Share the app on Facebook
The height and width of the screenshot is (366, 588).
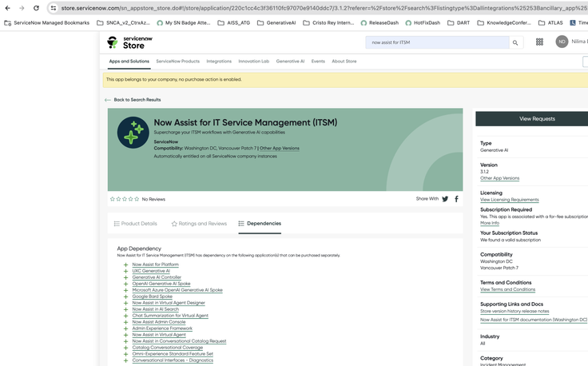pos(456,199)
